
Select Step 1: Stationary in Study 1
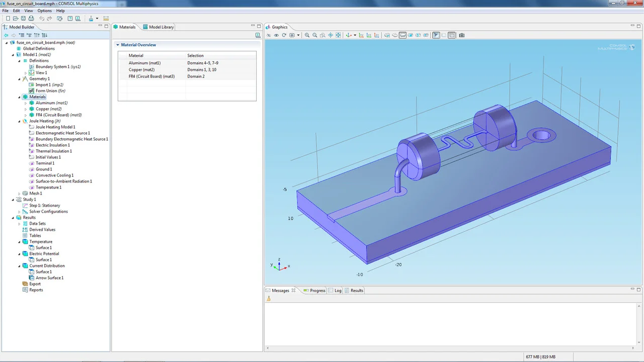(x=44, y=206)
